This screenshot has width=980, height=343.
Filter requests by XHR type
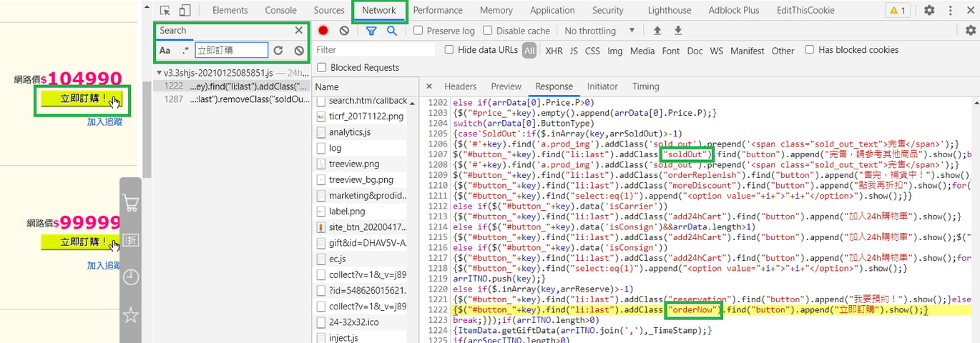[x=554, y=51]
